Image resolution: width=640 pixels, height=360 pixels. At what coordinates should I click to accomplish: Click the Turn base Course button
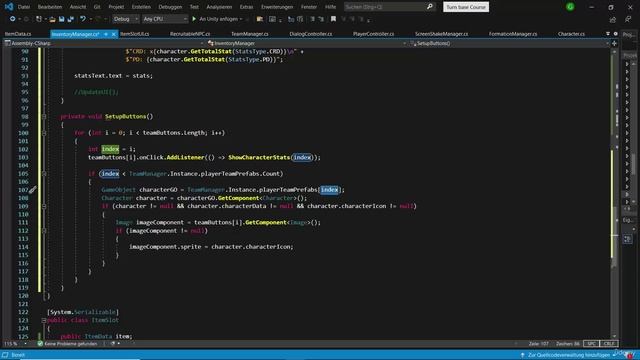click(466, 7)
